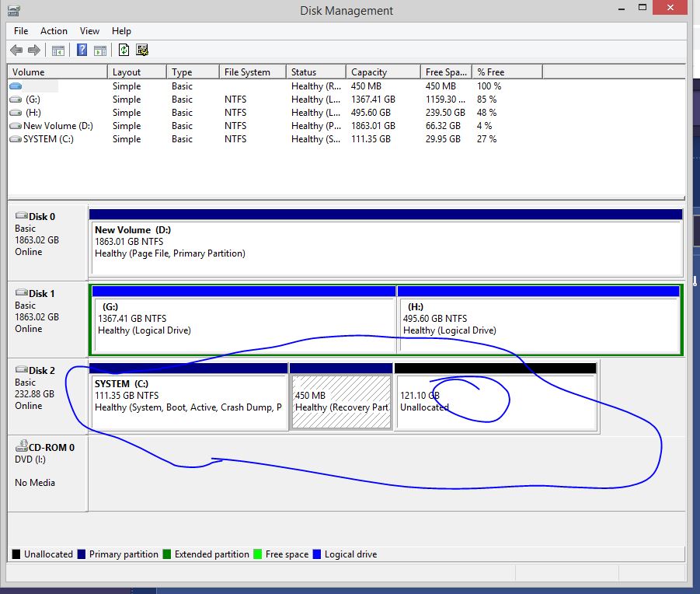Click the "66.32 GB" free space cell
Viewport: 700px width, 594px height.
pos(443,126)
